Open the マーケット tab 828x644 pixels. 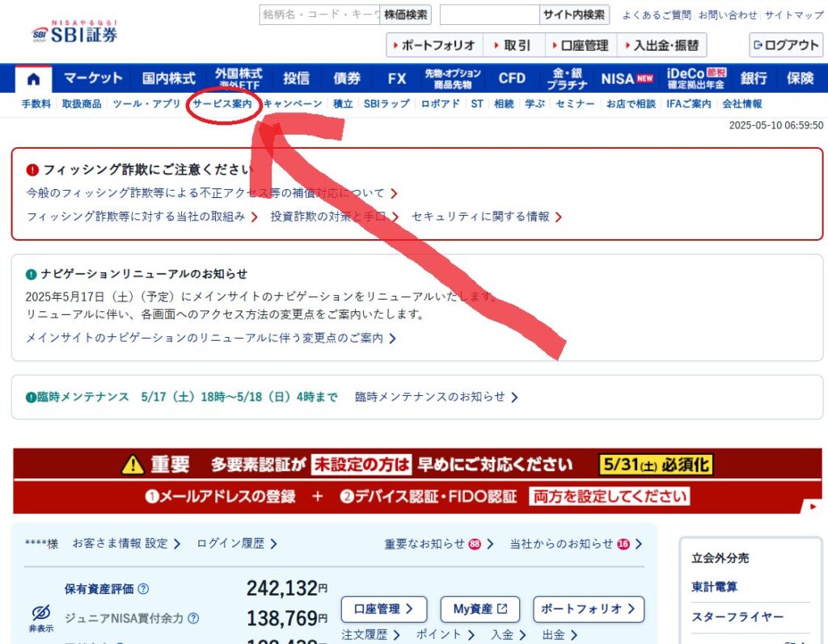point(93,78)
